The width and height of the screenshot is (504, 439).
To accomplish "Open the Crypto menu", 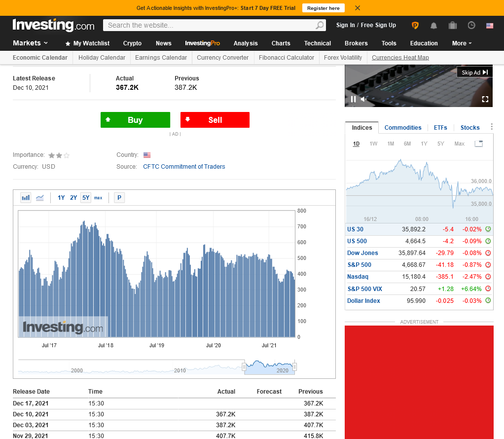I will [x=132, y=43].
